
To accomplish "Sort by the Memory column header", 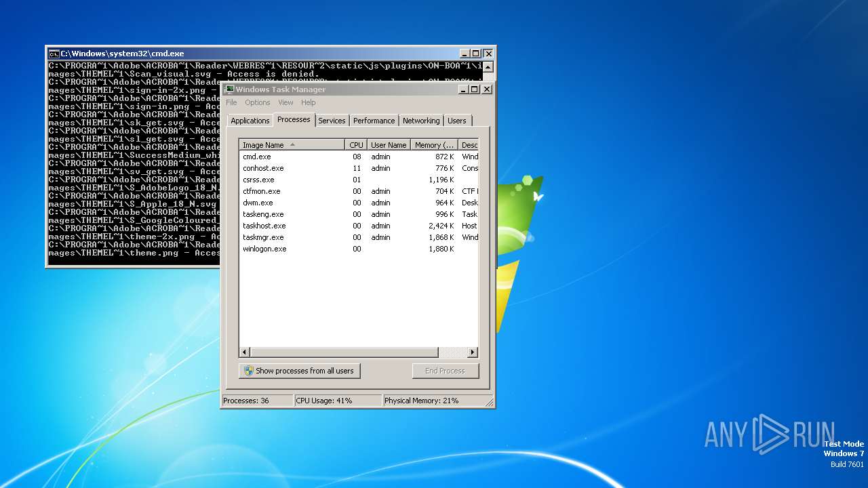I will click(x=434, y=145).
